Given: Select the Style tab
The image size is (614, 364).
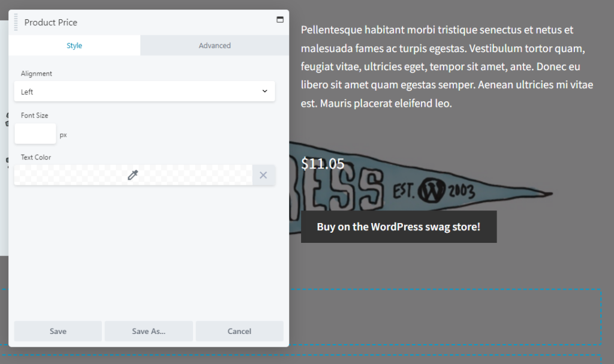Looking at the screenshot, I should pyautogui.click(x=74, y=45).
